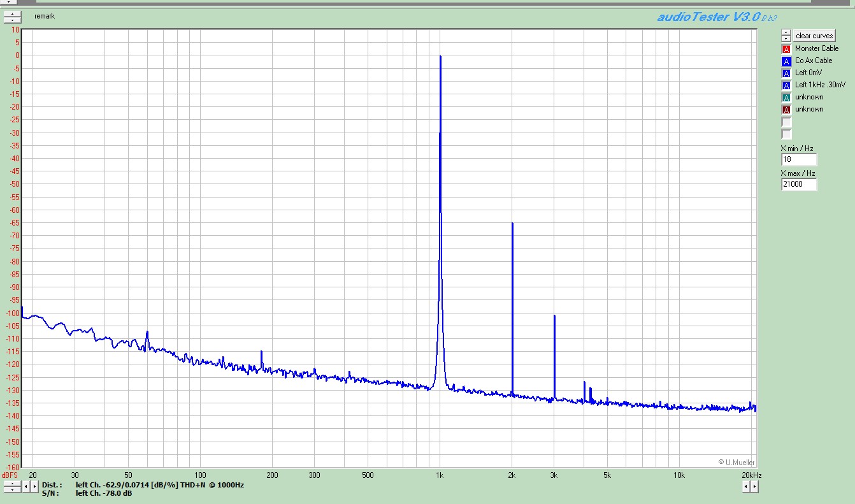Click the second empty curve slot button

786,134
